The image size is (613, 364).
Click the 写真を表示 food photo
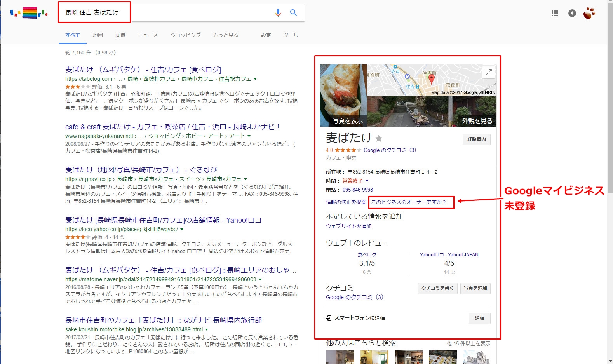coord(343,96)
